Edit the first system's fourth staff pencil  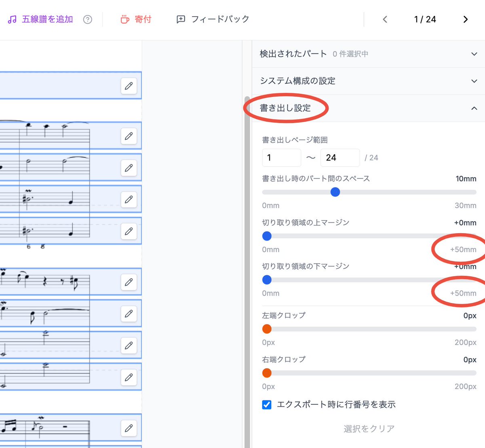[x=129, y=231]
